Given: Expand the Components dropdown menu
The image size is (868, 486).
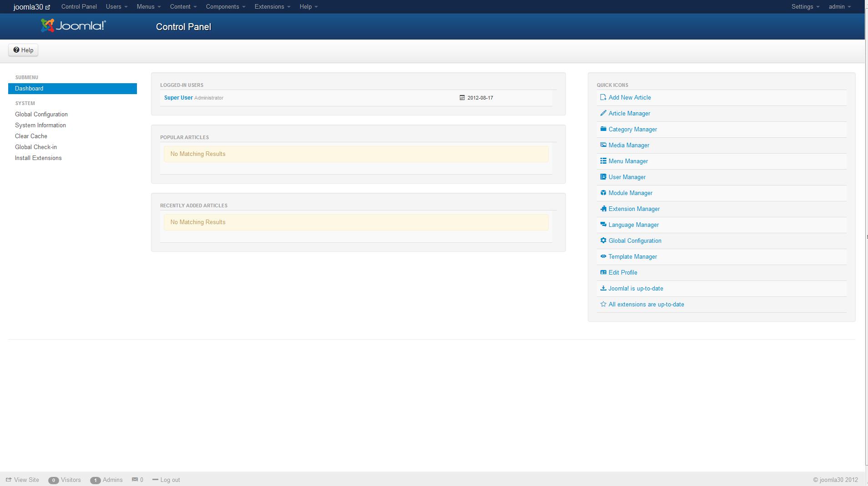Looking at the screenshot, I should point(226,6).
